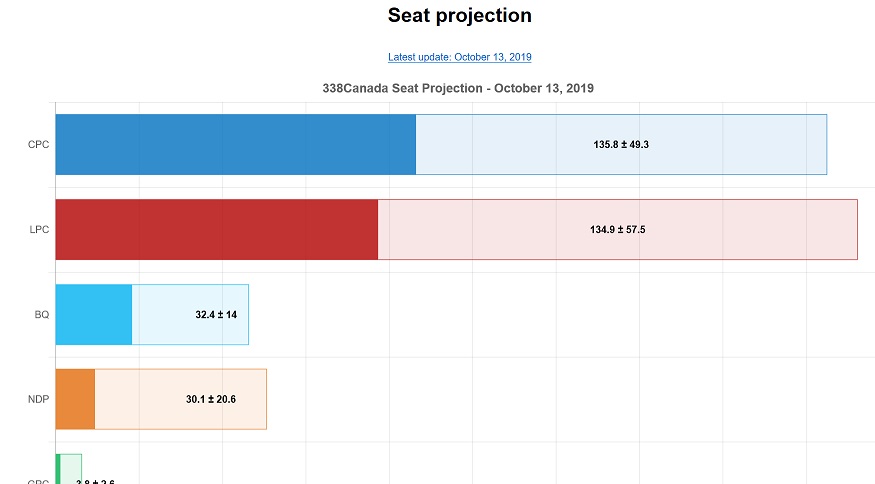875x484 pixels.
Task: Click the solid sky-blue BQ bar
Action: click(93, 315)
